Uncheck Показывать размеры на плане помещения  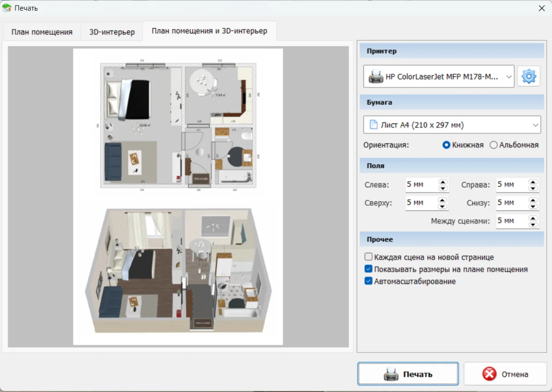coord(368,269)
